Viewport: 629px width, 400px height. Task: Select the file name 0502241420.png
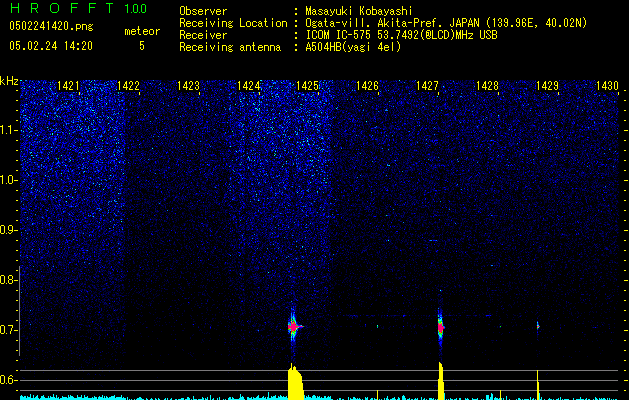[51, 26]
